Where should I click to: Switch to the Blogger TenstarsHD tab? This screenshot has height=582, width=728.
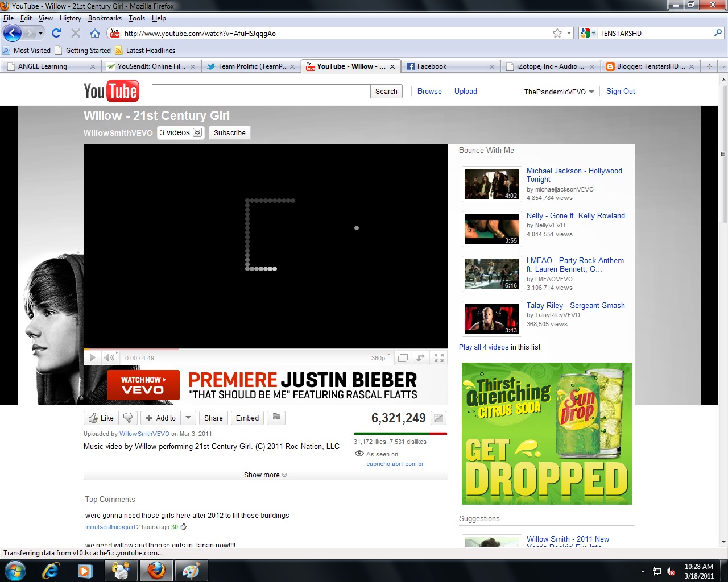tap(650, 66)
